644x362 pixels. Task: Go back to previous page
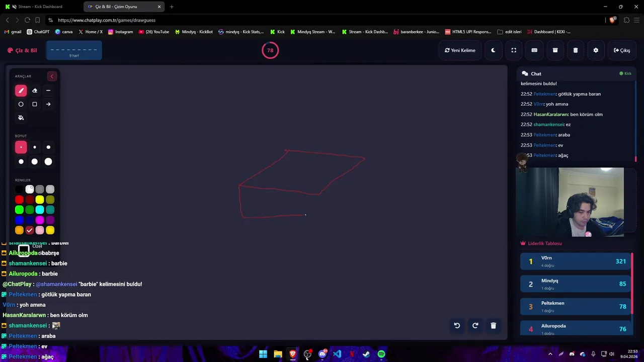(7, 20)
